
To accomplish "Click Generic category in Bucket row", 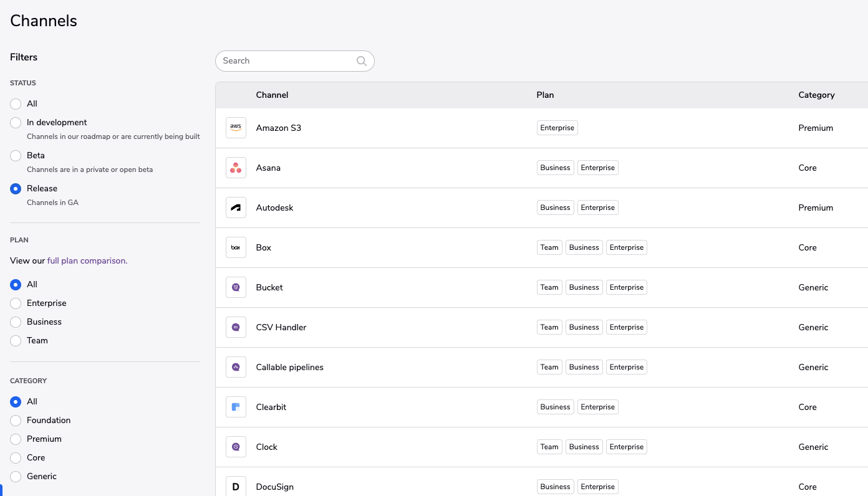I will [x=813, y=287].
